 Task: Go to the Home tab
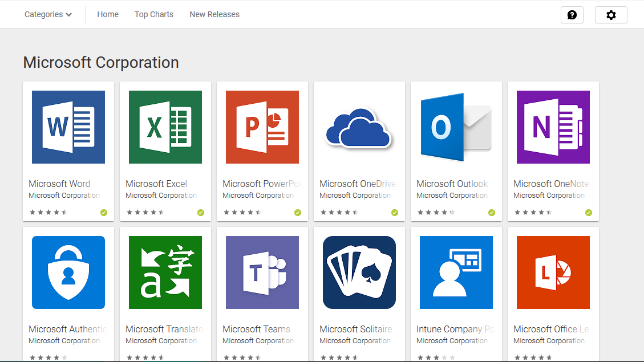tap(108, 14)
